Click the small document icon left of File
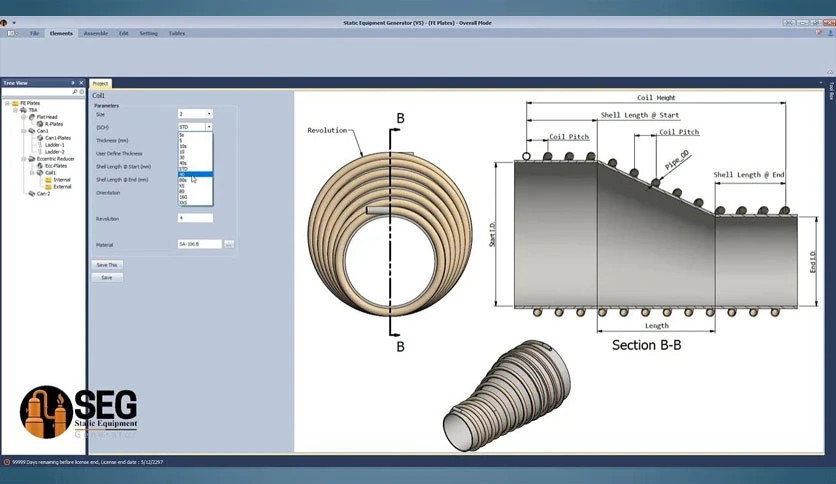This screenshot has height=484, width=836. [11, 33]
